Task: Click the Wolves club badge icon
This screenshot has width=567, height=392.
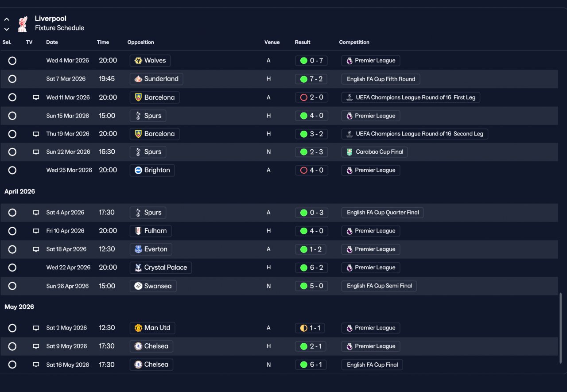Action: tap(138, 61)
